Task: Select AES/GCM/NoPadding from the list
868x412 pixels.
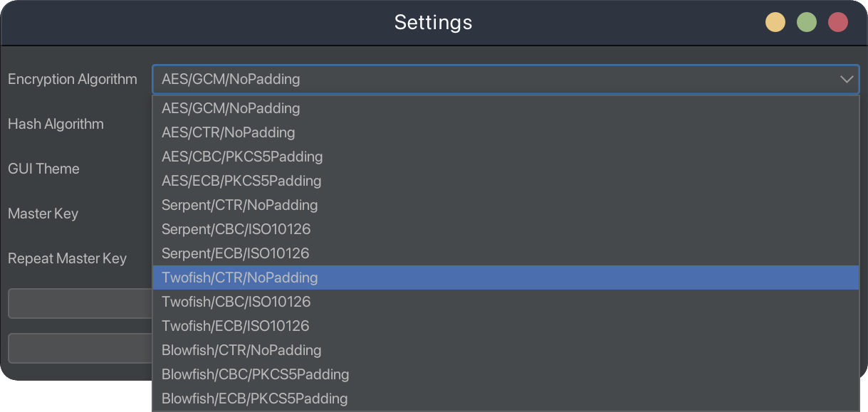Action: [231, 109]
